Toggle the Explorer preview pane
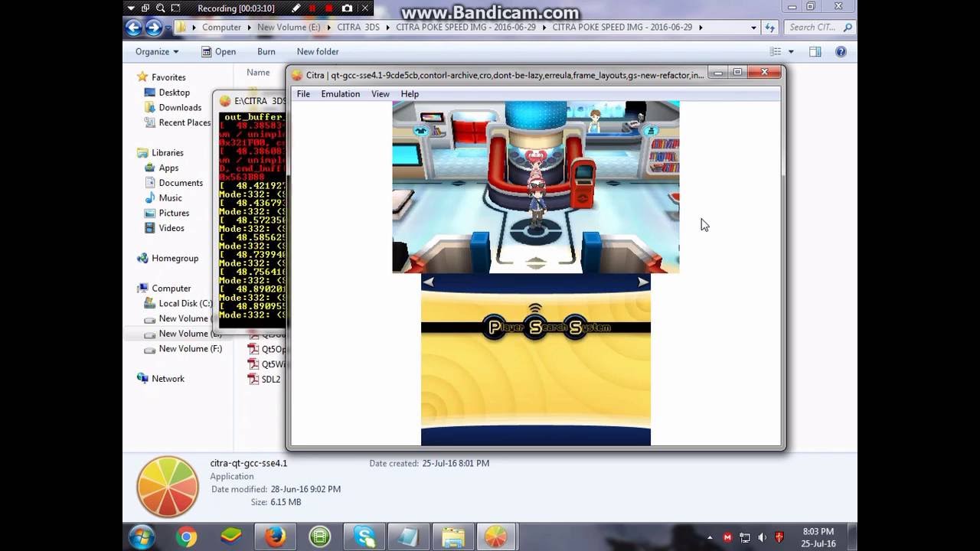The width and height of the screenshot is (980, 551). (815, 51)
